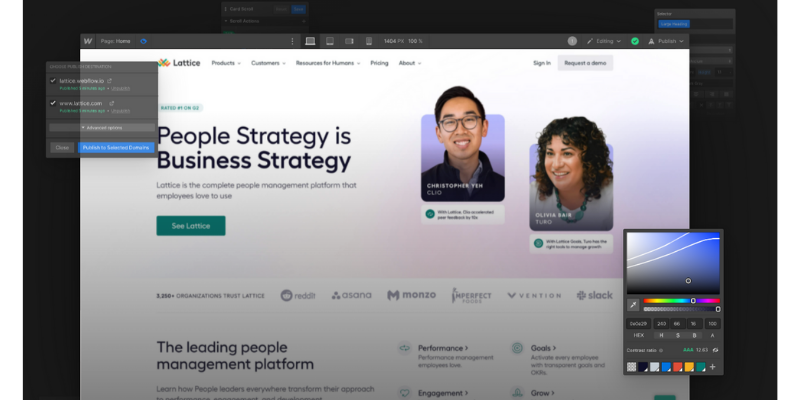Click the Pricing nav item

(x=379, y=63)
